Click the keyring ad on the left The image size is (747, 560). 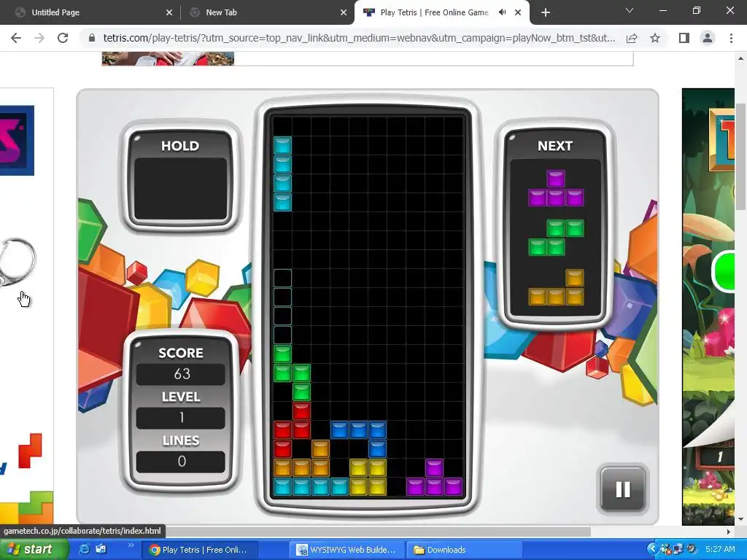pos(18,262)
